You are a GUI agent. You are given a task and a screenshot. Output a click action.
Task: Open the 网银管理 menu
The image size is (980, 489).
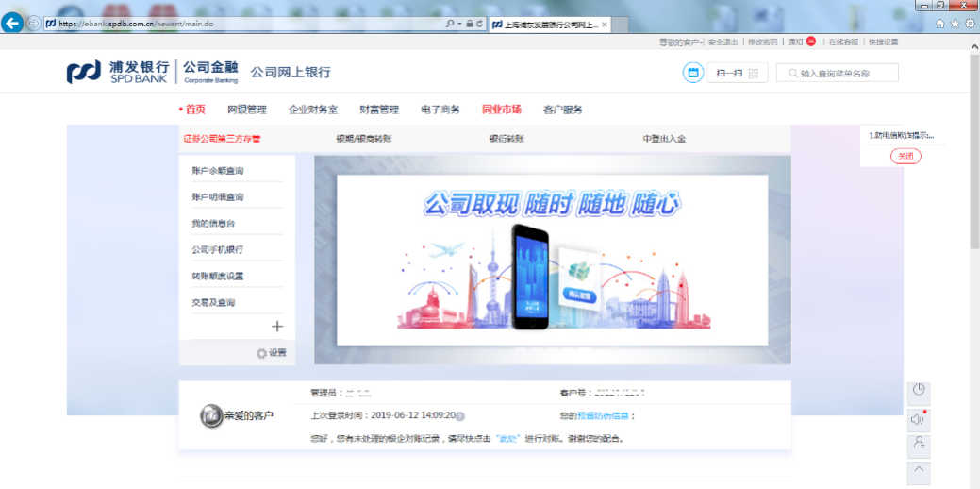(x=246, y=110)
